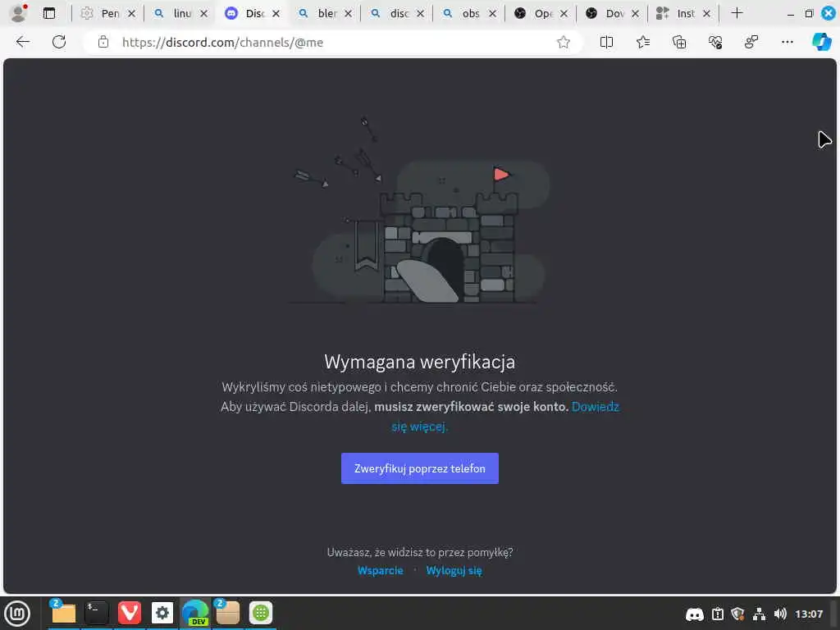This screenshot has height=630, width=840.
Task: Open a new browser tab
Action: (737, 13)
